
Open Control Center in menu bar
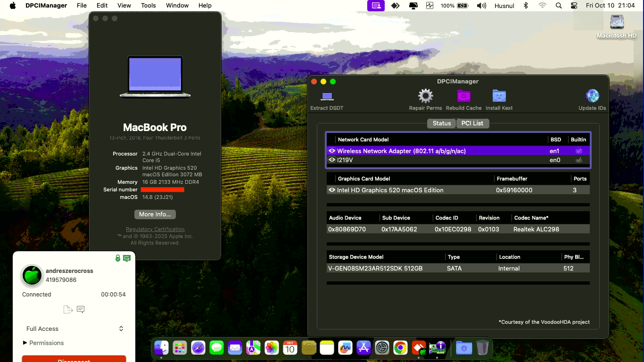click(574, 6)
